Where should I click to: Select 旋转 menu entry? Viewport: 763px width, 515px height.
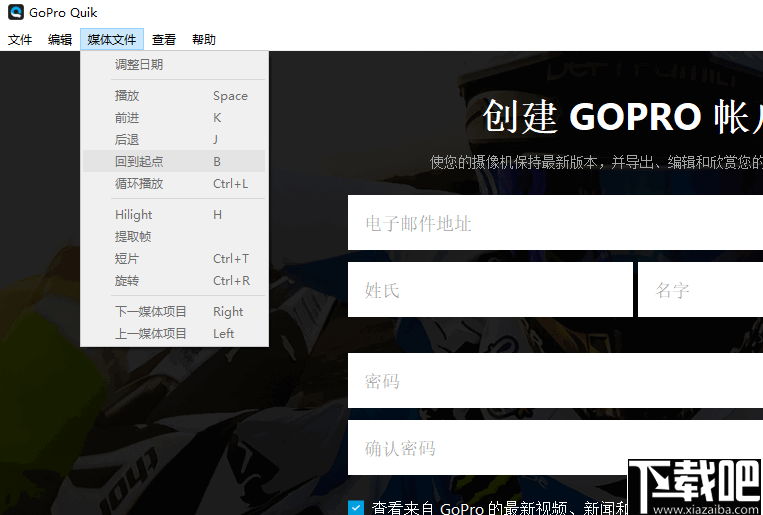(174, 280)
